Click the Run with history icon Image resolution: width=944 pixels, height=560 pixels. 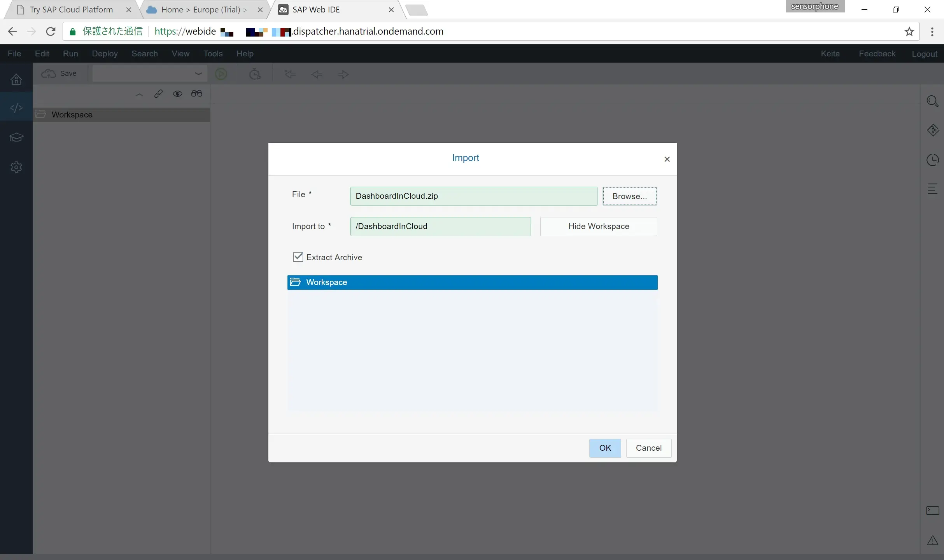(255, 74)
